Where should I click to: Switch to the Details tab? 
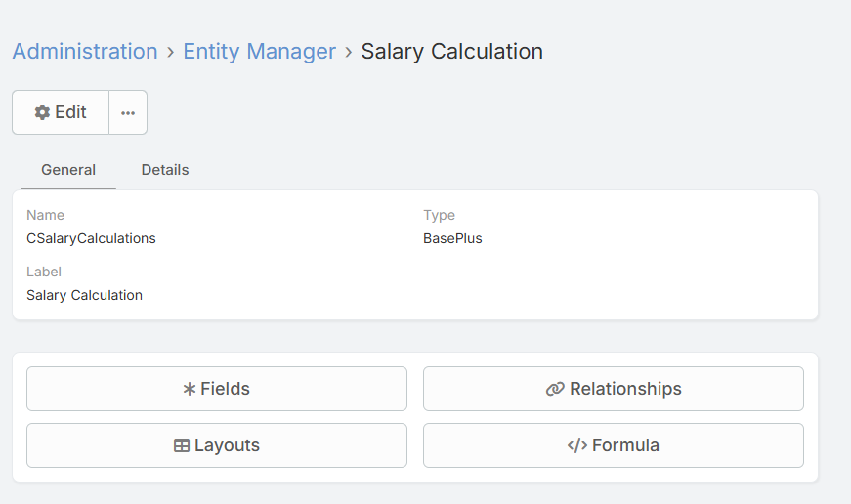click(x=165, y=170)
